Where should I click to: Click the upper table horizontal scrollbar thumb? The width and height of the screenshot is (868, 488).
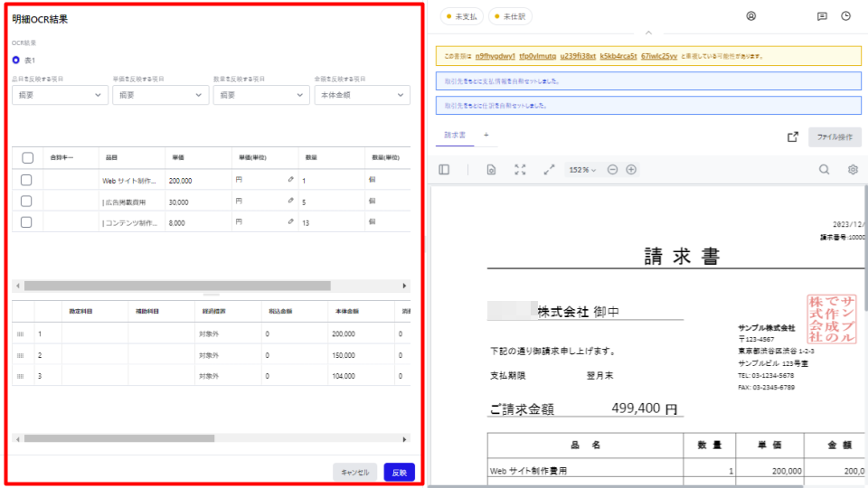point(177,286)
